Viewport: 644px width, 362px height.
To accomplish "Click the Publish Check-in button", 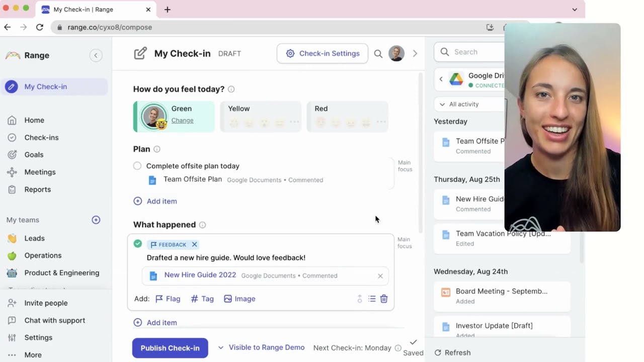I will (x=170, y=348).
